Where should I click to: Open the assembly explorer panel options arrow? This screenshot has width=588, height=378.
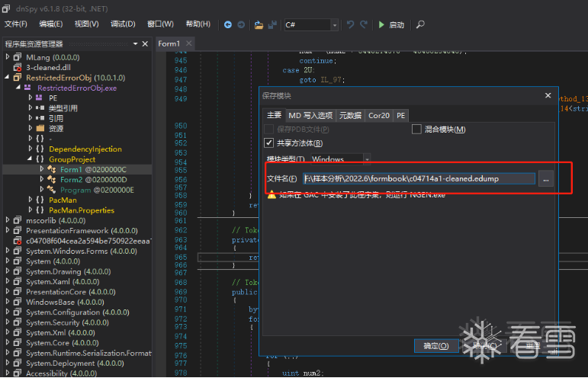pyautogui.click(x=136, y=44)
